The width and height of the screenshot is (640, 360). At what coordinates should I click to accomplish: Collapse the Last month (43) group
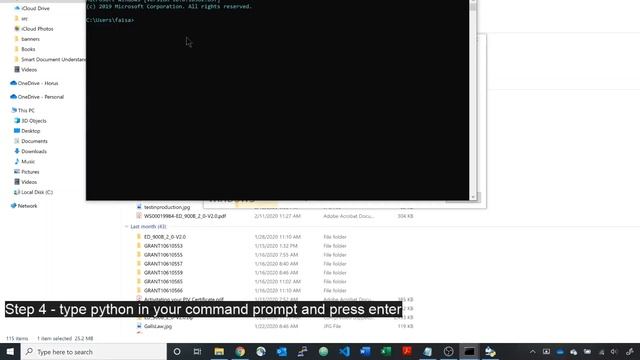[127, 227]
